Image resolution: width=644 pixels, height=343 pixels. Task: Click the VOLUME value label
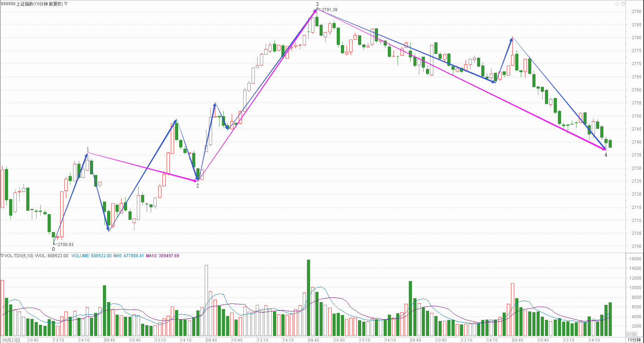(x=91, y=256)
